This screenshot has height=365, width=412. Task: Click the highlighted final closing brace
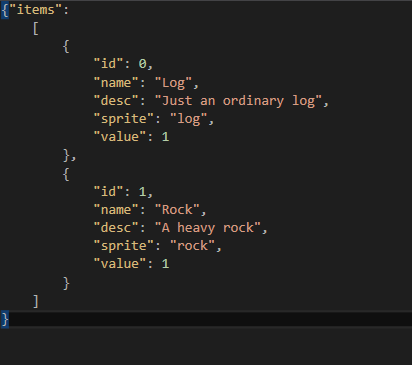pos(5,319)
